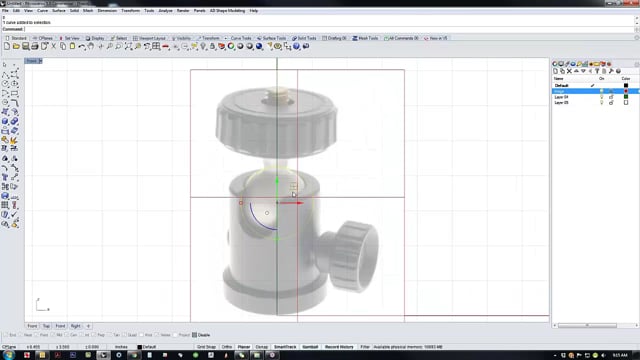Click the Print icon in Standard toolbar
640x360 pixels.
(35, 47)
